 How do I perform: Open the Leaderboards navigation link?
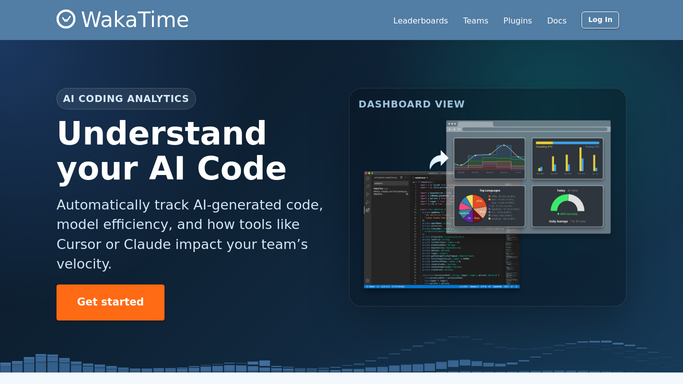point(420,20)
